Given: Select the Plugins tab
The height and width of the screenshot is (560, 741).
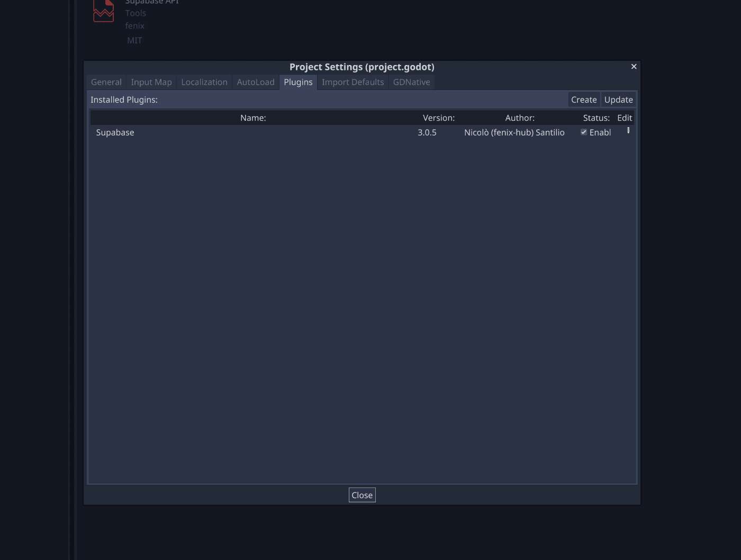Looking at the screenshot, I should (x=298, y=82).
